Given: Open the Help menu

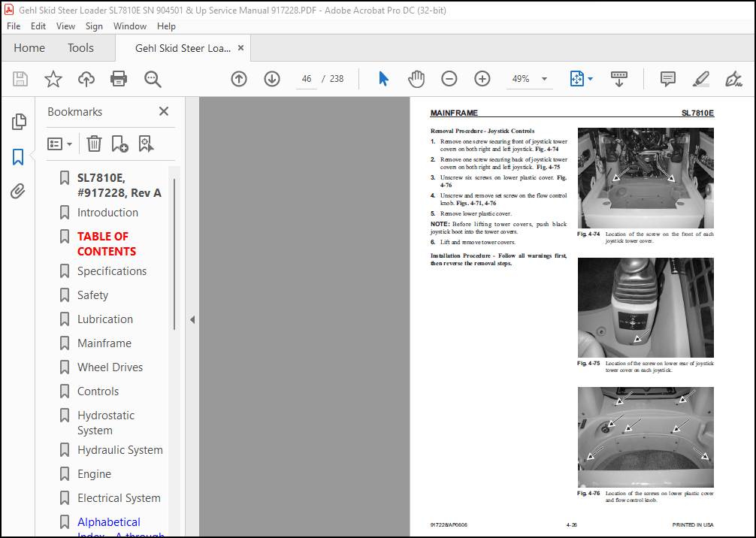Looking at the screenshot, I should 166,26.
